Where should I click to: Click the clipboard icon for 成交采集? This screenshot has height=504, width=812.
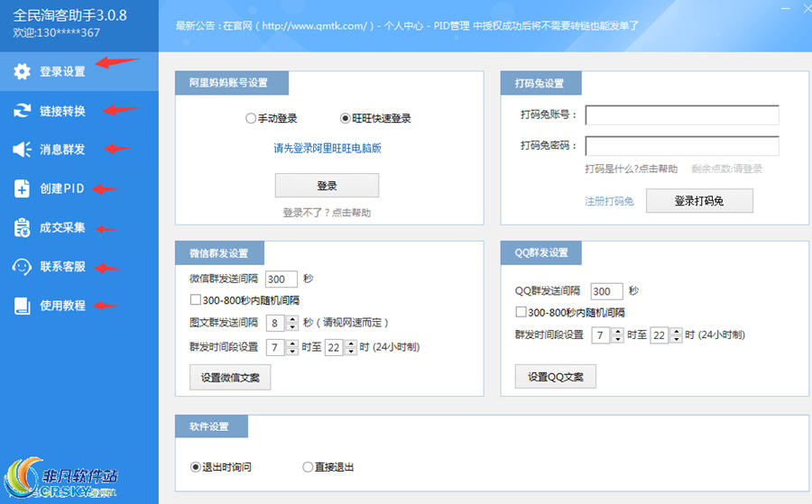tap(22, 228)
